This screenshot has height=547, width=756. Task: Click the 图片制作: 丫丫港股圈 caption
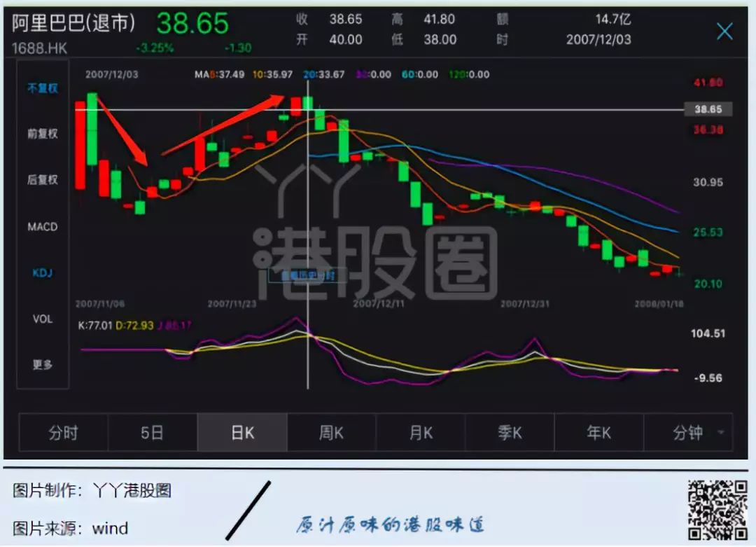pyautogui.click(x=92, y=491)
